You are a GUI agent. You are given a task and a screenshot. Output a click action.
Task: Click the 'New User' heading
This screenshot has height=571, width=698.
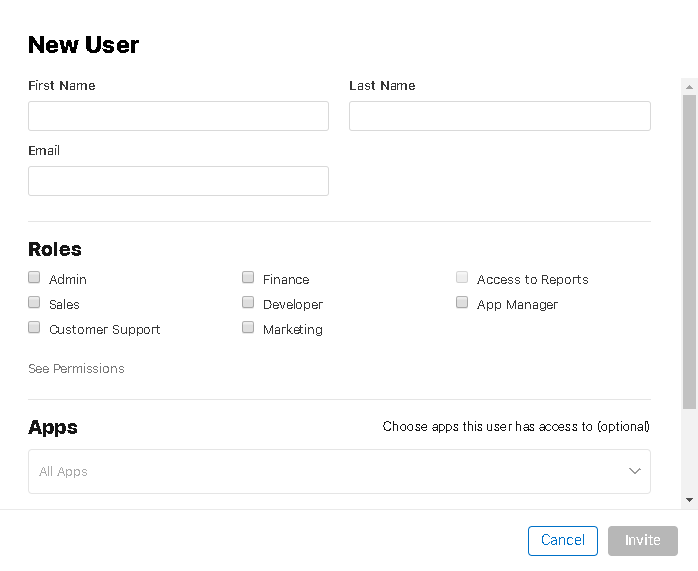click(x=84, y=45)
